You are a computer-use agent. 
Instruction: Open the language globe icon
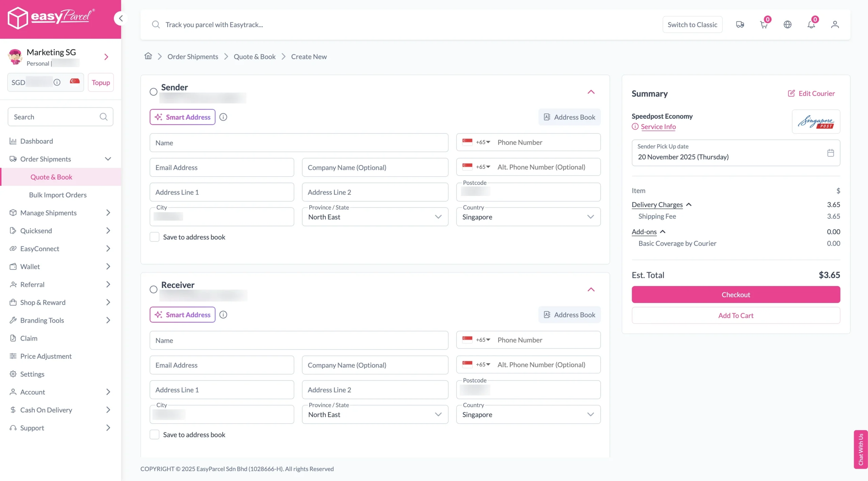(787, 25)
